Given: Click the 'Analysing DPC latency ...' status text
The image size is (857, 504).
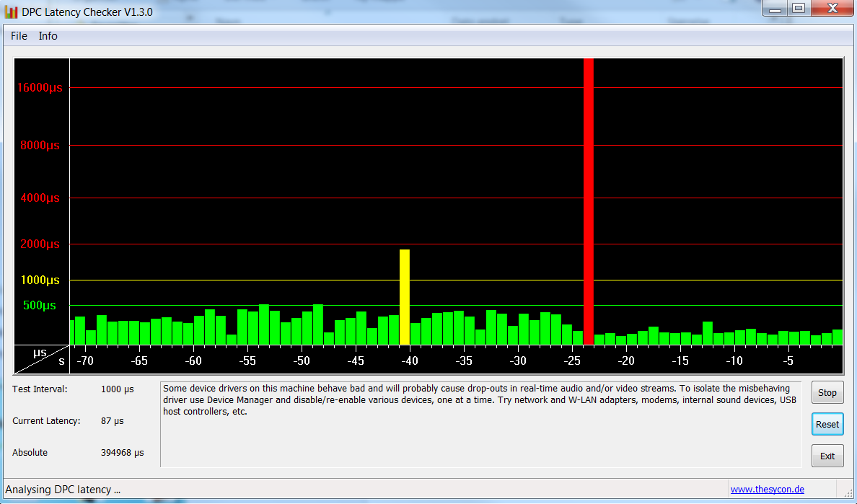Looking at the screenshot, I should (63, 490).
